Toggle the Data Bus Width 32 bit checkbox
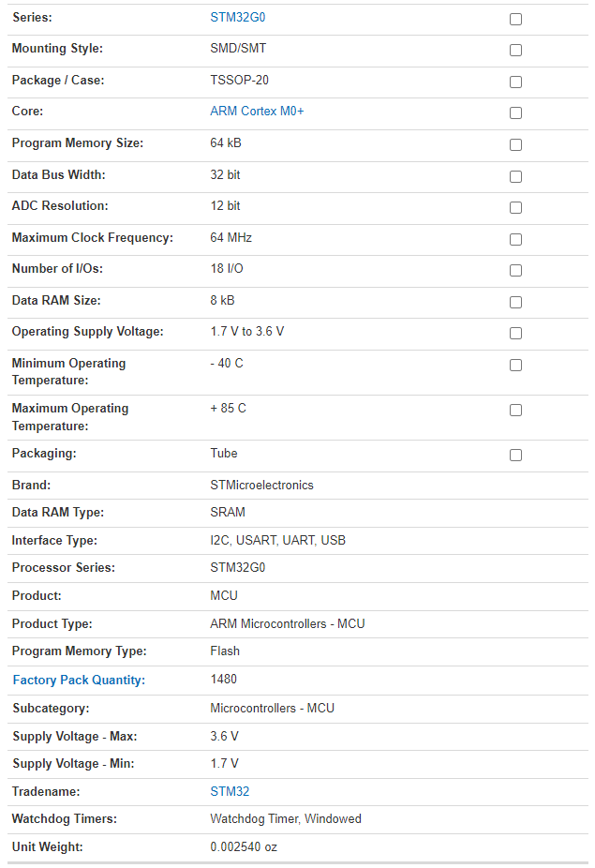This screenshot has width=595, height=868. pos(515,176)
